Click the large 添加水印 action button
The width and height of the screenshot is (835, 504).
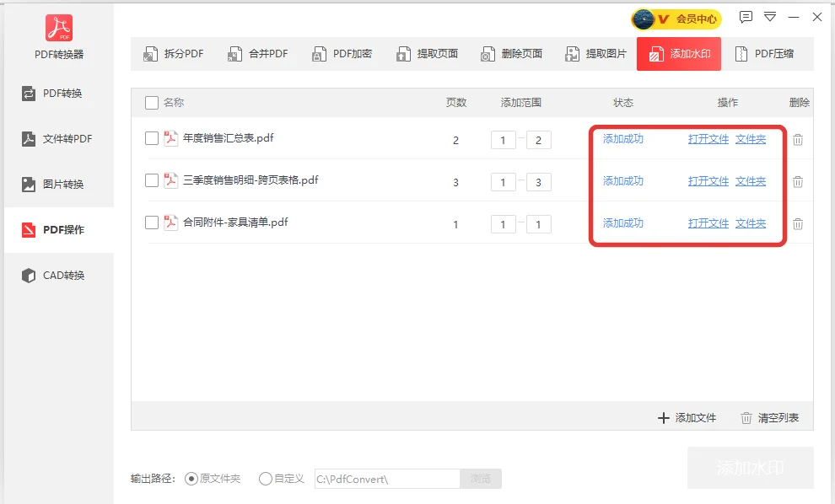pos(751,468)
